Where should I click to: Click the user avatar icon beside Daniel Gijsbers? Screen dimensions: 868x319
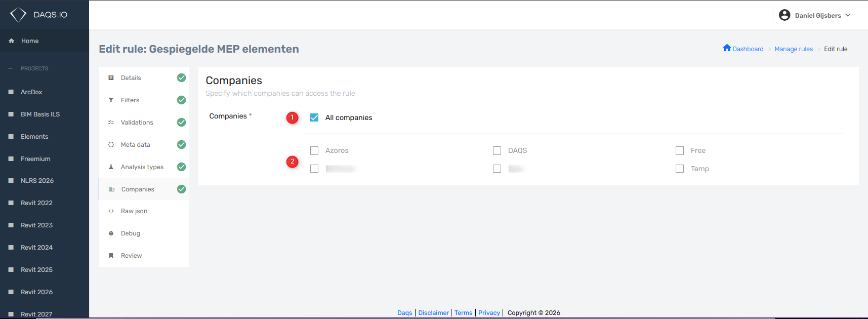tap(784, 15)
